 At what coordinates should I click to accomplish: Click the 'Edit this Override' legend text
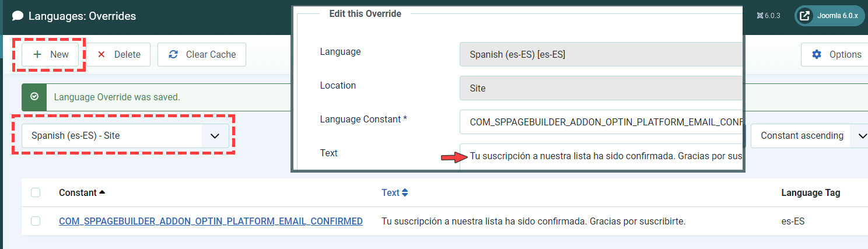[x=365, y=13]
